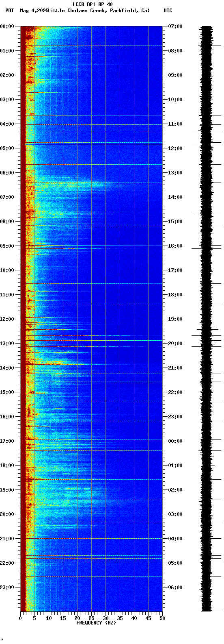
Task: Click the PDT time label '12:00'
Action: click(x=7, y=319)
